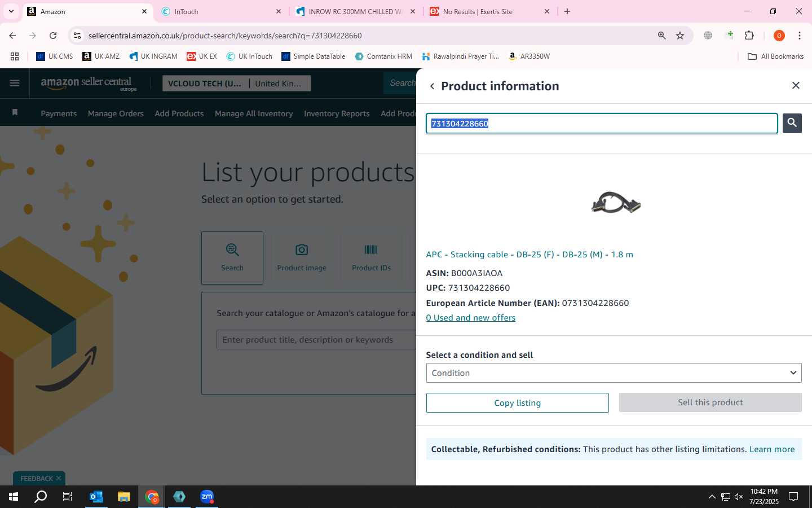Expand the Condition dropdown

[614, 373]
